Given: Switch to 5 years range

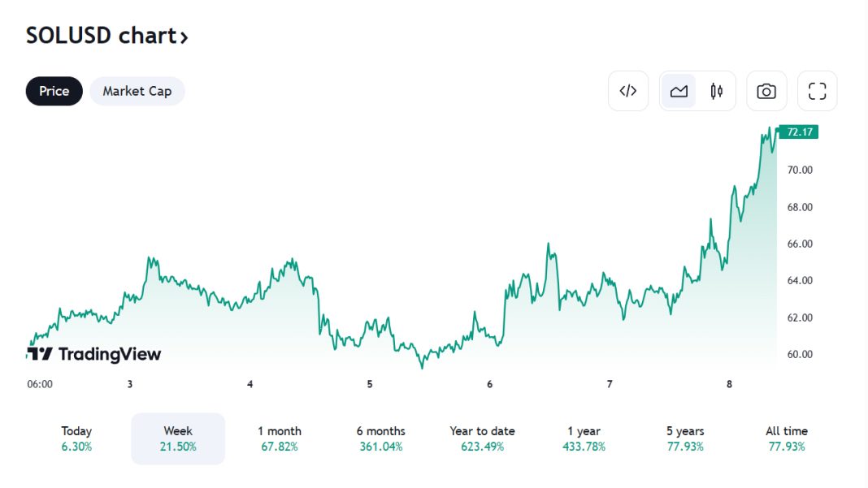Looking at the screenshot, I should pyautogui.click(x=685, y=438).
